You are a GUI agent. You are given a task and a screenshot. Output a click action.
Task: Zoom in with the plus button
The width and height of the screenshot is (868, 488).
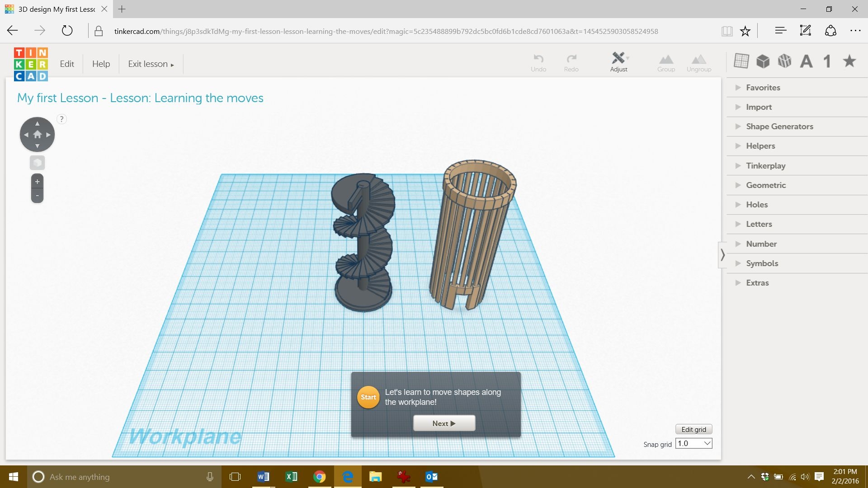(37, 182)
